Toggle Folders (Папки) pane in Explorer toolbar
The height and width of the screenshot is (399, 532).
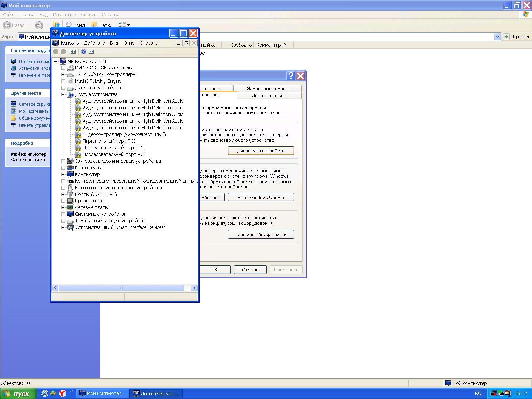[x=102, y=25]
